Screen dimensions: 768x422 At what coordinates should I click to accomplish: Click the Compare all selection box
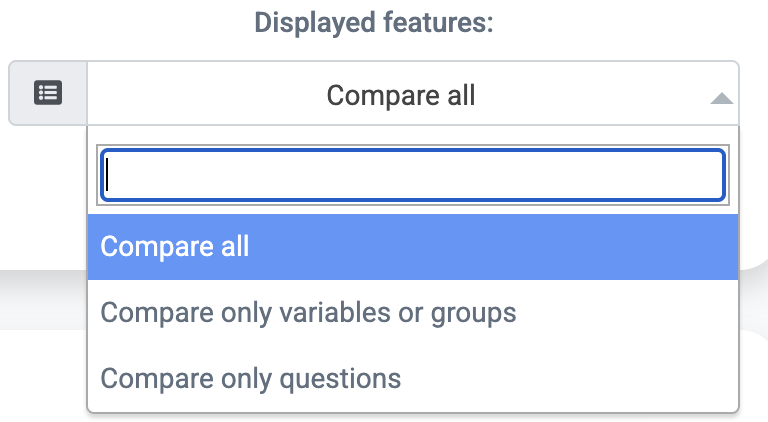(x=413, y=93)
